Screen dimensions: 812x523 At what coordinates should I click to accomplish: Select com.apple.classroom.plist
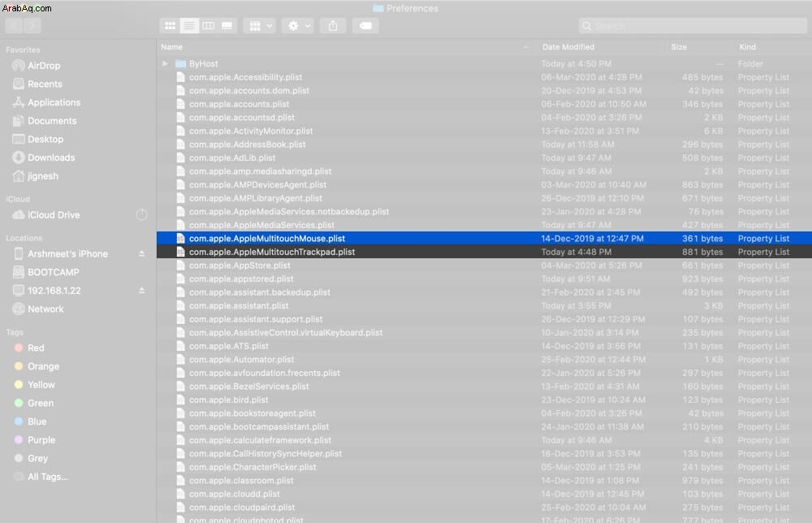click(x=484, y=481)
